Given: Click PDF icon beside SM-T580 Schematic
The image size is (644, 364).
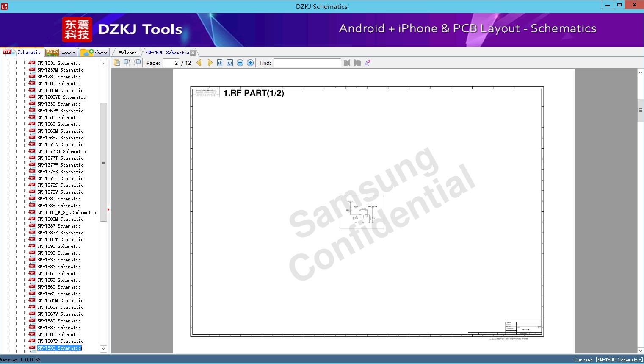Looking at the screenshot, I should click(32, 320).
